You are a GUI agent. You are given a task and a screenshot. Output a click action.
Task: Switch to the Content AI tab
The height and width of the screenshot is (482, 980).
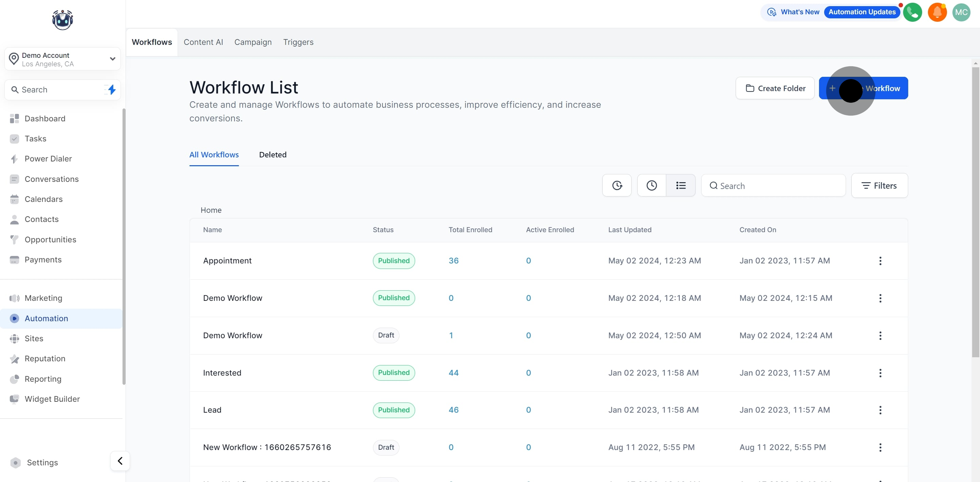tap(203, 42)
